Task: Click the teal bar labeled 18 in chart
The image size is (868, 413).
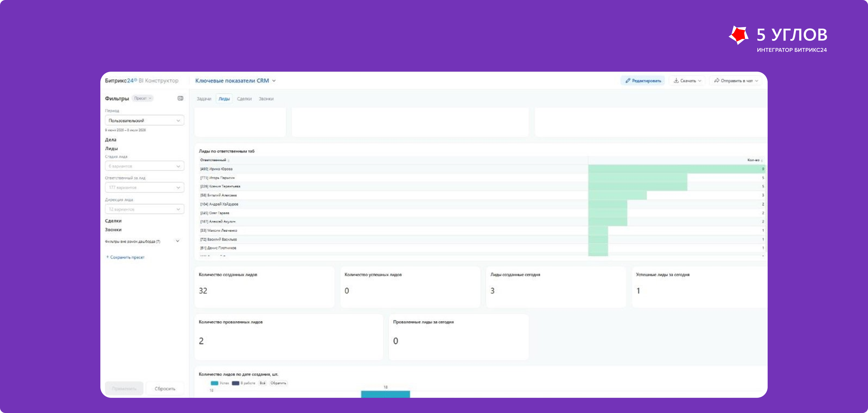Action: 385,394
